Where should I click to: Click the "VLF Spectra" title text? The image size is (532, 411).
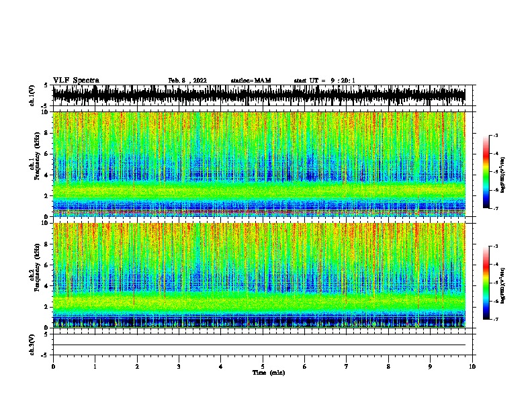(76, 81)
